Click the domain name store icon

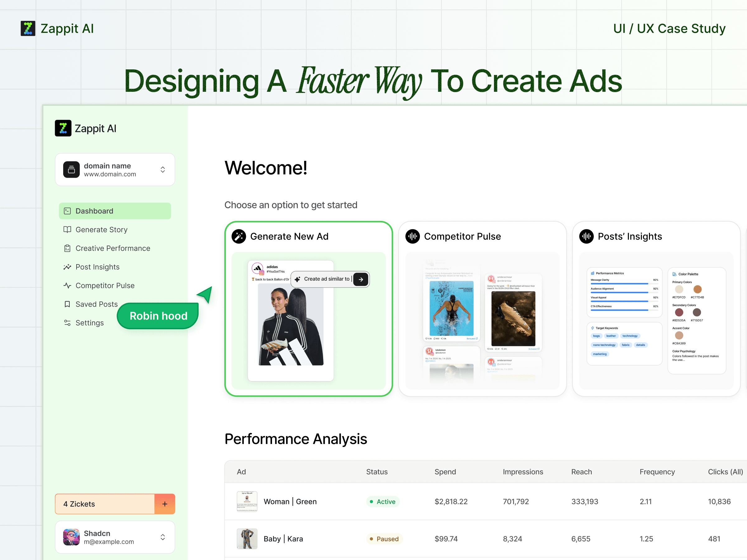(71, 170)
